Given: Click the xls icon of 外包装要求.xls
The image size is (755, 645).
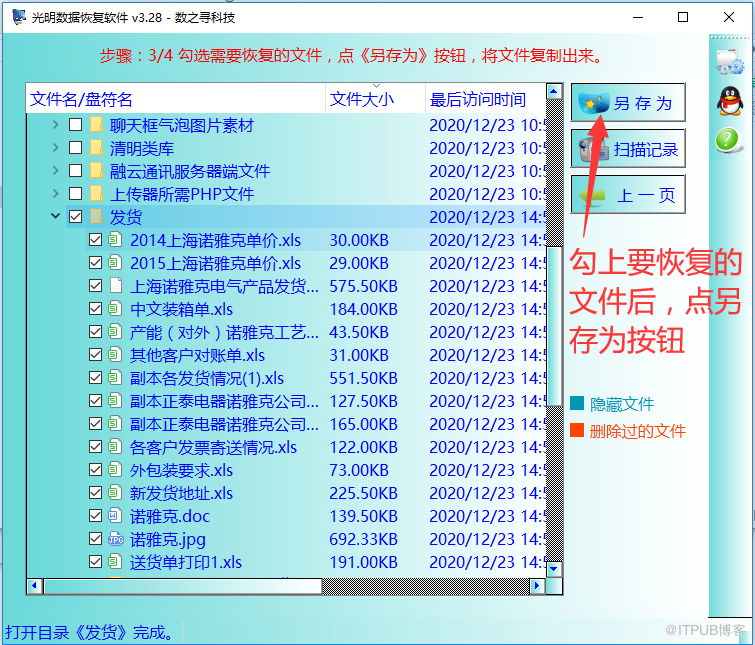Looking at the screenshot, I should click(x=115, y=469).
